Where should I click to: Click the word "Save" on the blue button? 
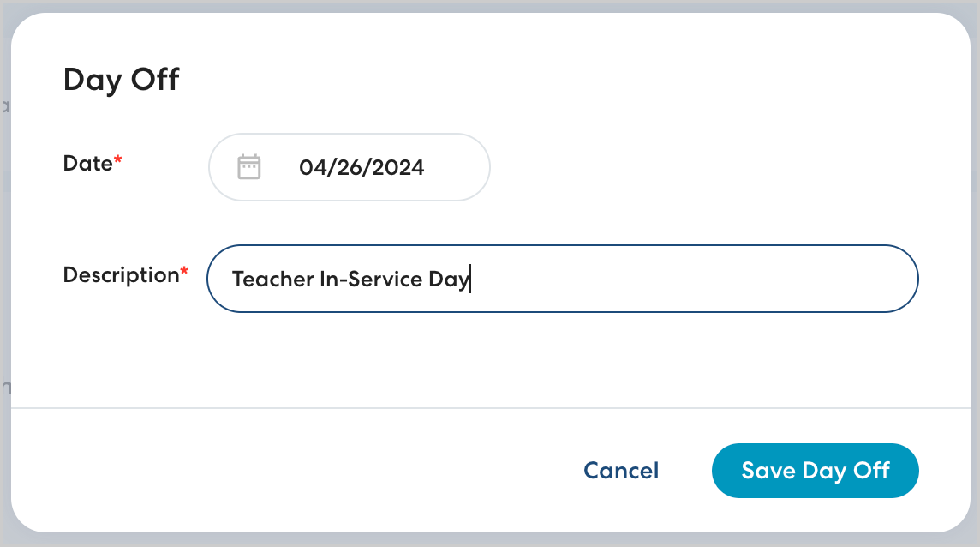(768, 471)
